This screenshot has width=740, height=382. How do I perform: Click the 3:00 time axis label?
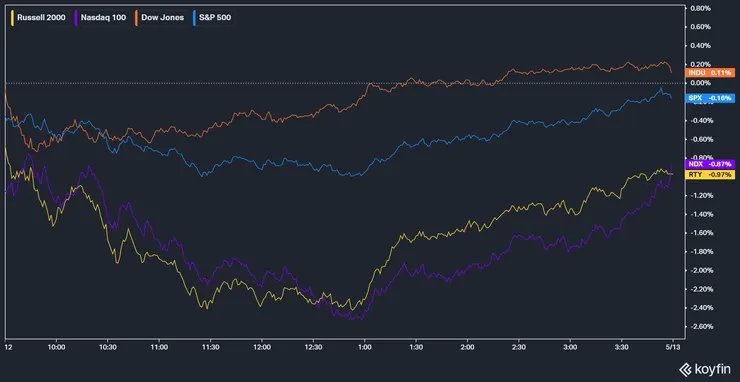coord(570,348)
